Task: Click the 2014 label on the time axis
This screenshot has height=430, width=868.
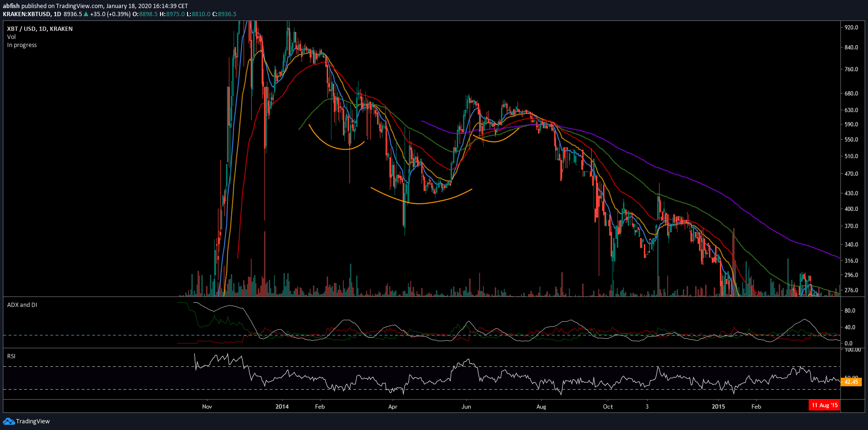Action: click(x=282, y=407)
